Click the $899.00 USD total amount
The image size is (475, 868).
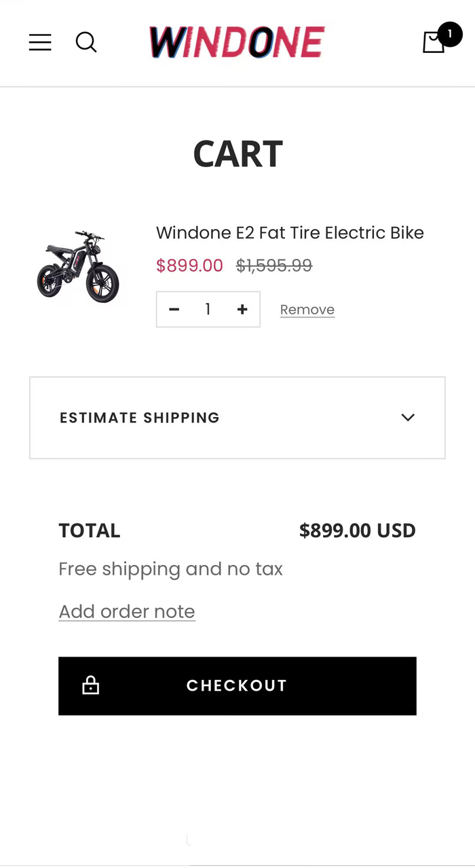(x=358, y=530)
